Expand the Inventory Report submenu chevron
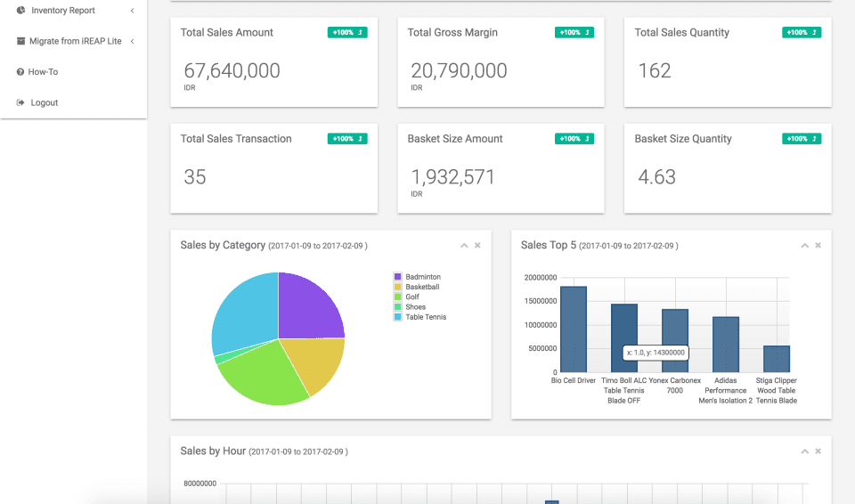The width and height of the screenshot is (855, 504). (x=132, y=11)
